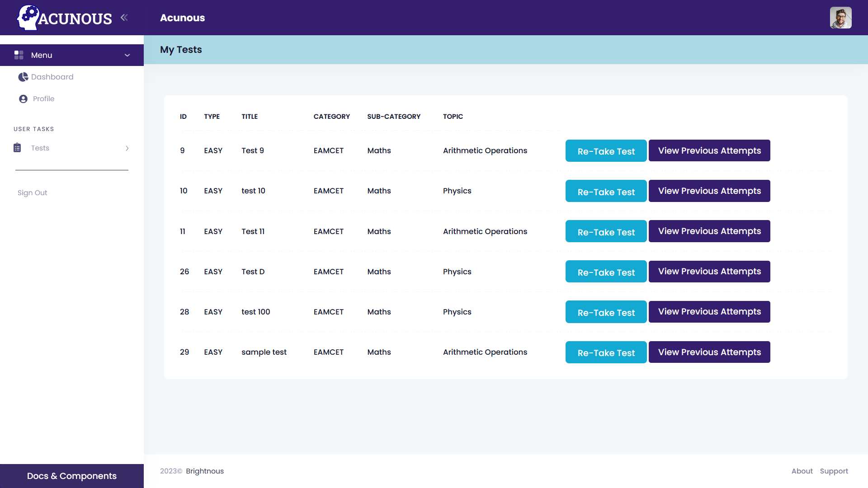
Task: Click the Support footer link
Action: [x=834, y=471]
